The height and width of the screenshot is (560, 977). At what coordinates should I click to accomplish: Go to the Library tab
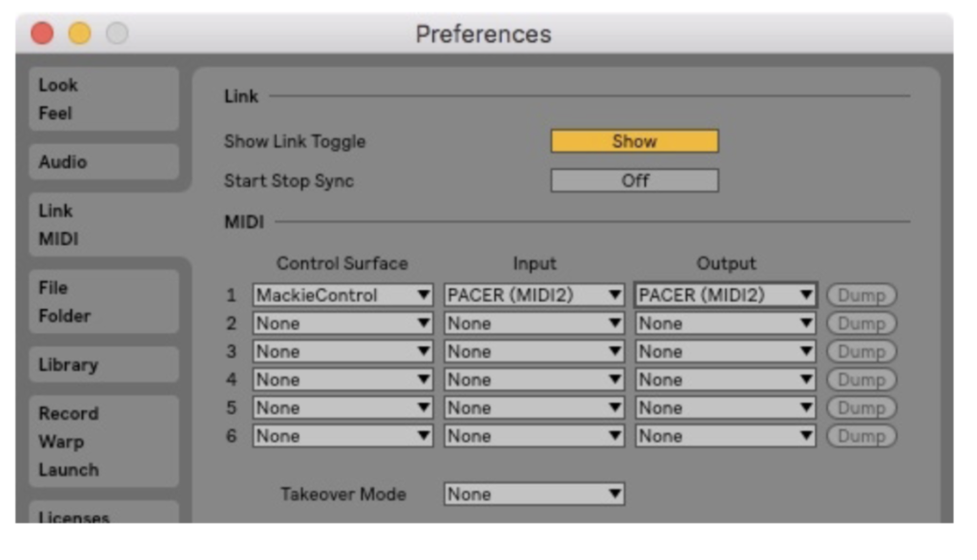103,364
